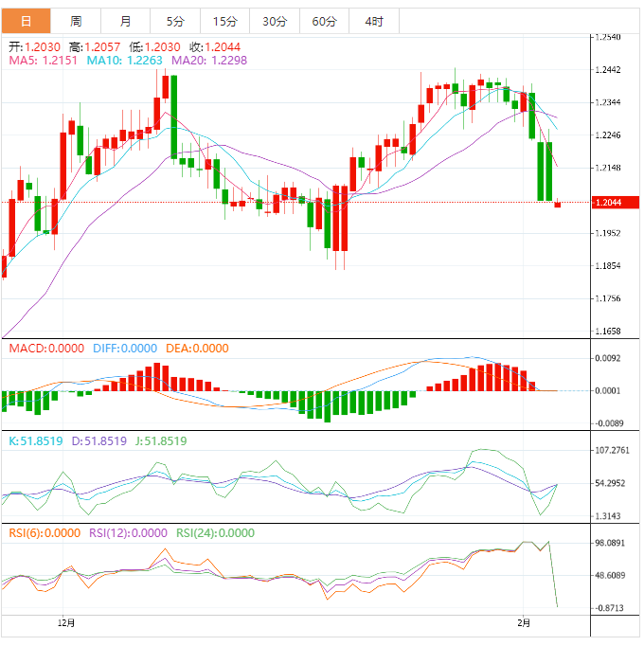This screenshot has width=644, height=646.
Task: Click the 12月 date axis marker
Action: point(65,622)
